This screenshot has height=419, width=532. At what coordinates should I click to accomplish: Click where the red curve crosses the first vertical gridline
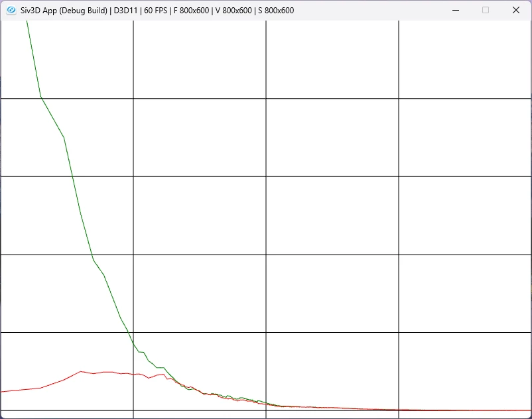133,375
